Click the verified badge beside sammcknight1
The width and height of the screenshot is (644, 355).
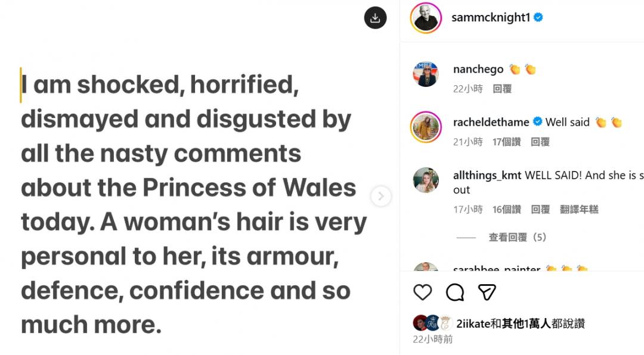point(538,18)
